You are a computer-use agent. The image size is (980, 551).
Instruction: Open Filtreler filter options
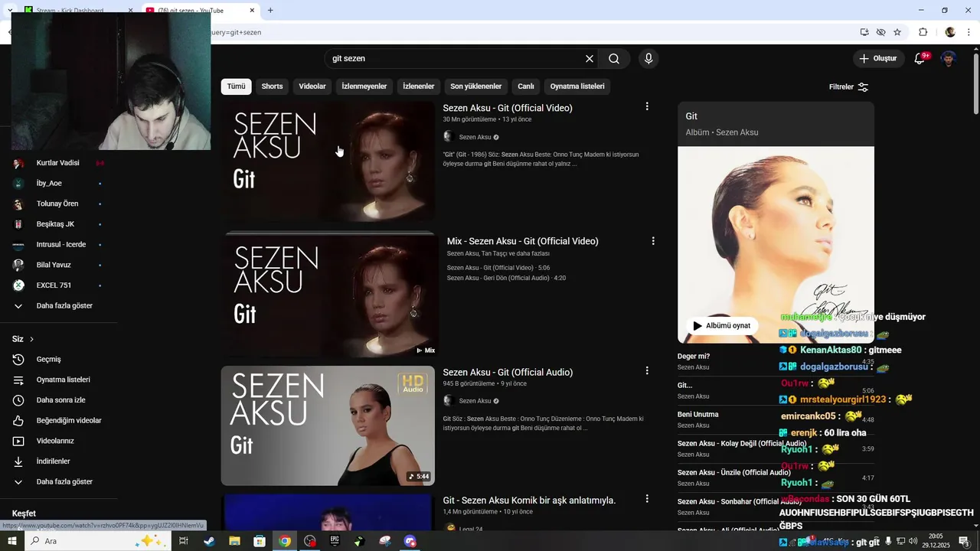click(849, 86)
